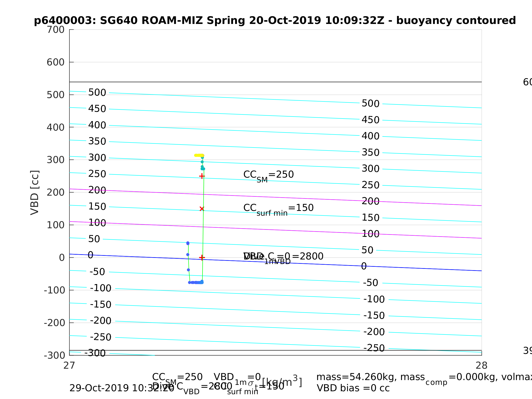Click the 'mass=54.260kg' text below the plot

[x=357, y=377]
